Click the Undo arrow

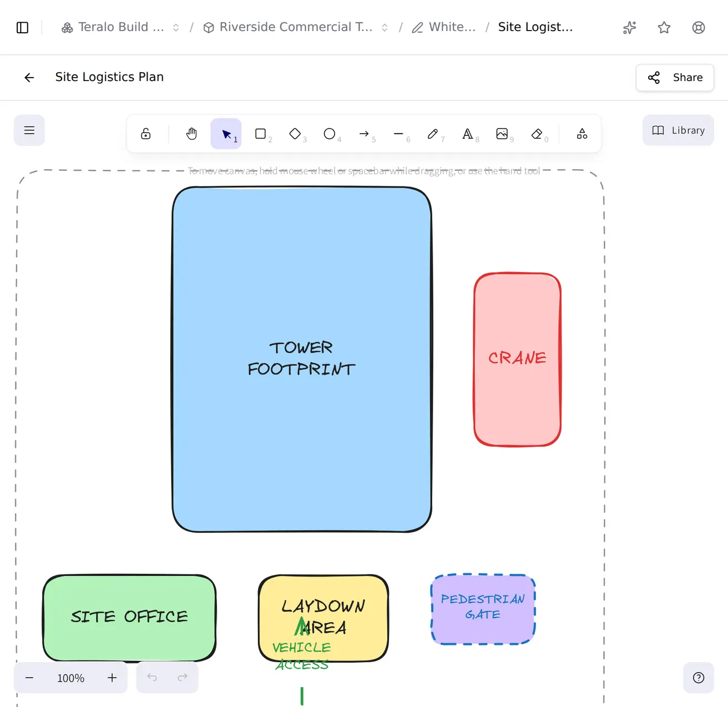pos(152,677)
